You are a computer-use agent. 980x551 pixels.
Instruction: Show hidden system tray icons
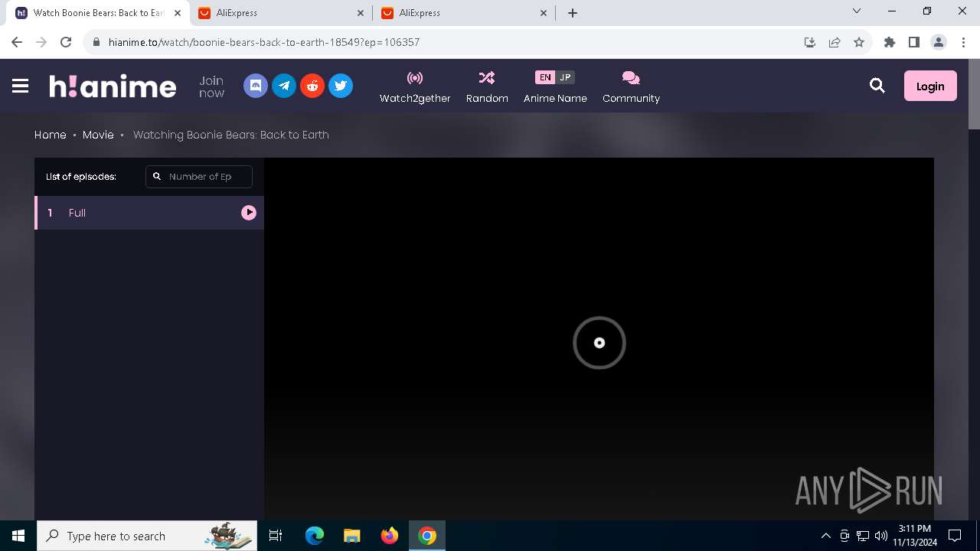[825, 536]
